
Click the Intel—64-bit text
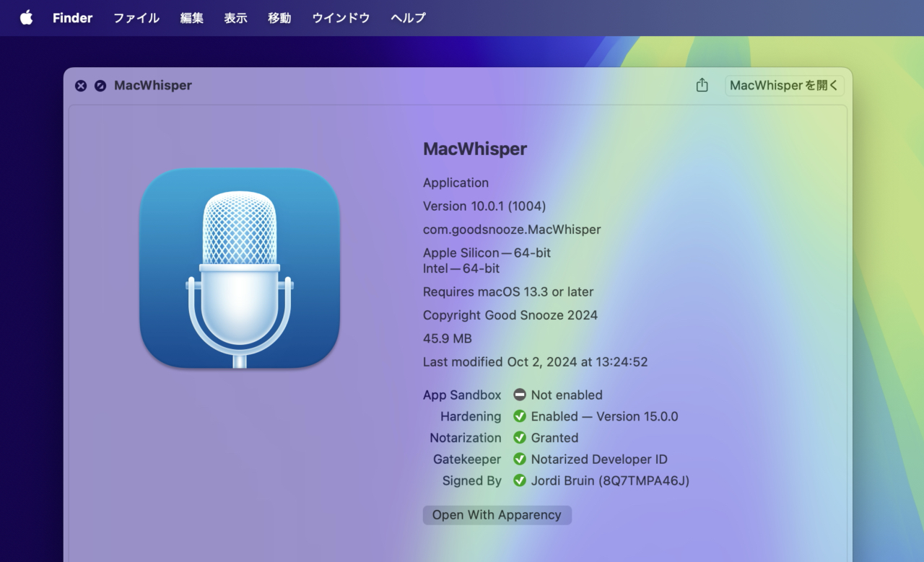[x=461, y=268]
